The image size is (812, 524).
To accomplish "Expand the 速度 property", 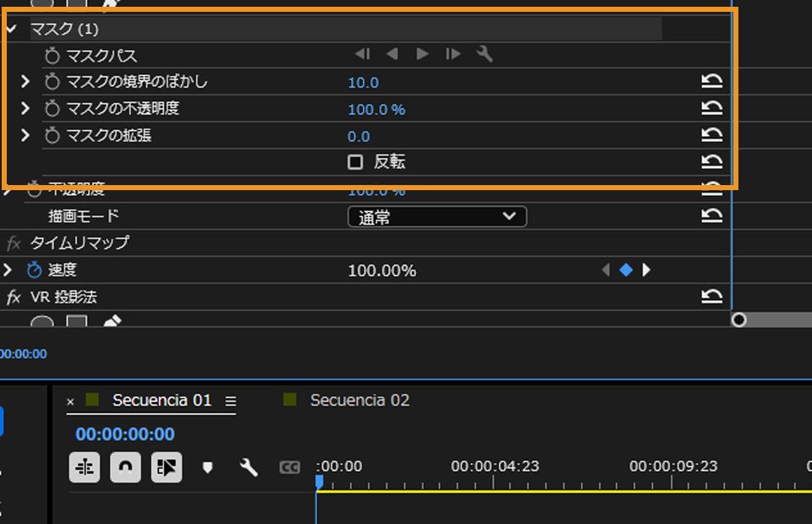I will (8, 270).
